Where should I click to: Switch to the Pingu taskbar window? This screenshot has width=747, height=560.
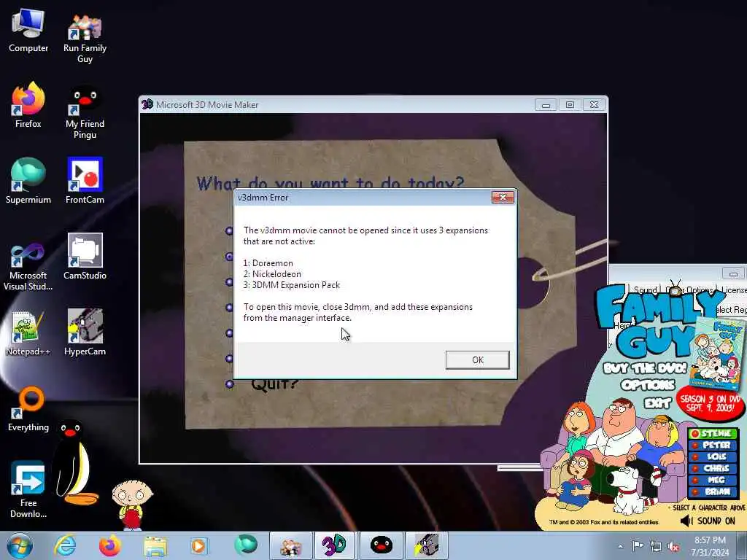[x=381, y=545]
